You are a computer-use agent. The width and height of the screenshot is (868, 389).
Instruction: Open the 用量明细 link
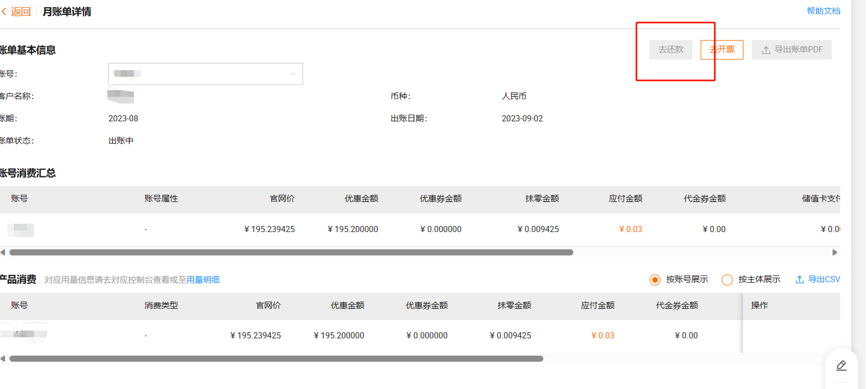point(203,280)
